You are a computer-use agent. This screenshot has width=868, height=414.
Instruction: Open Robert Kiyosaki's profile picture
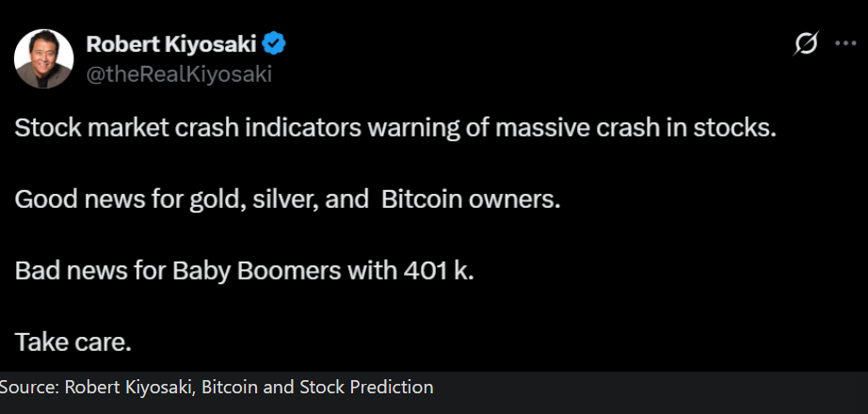[43, 58]
